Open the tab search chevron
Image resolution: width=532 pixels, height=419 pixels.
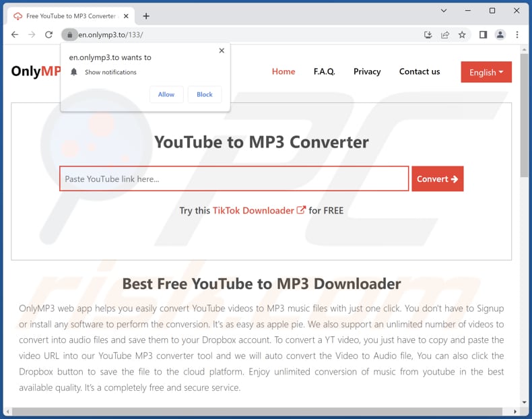(444, 11)
